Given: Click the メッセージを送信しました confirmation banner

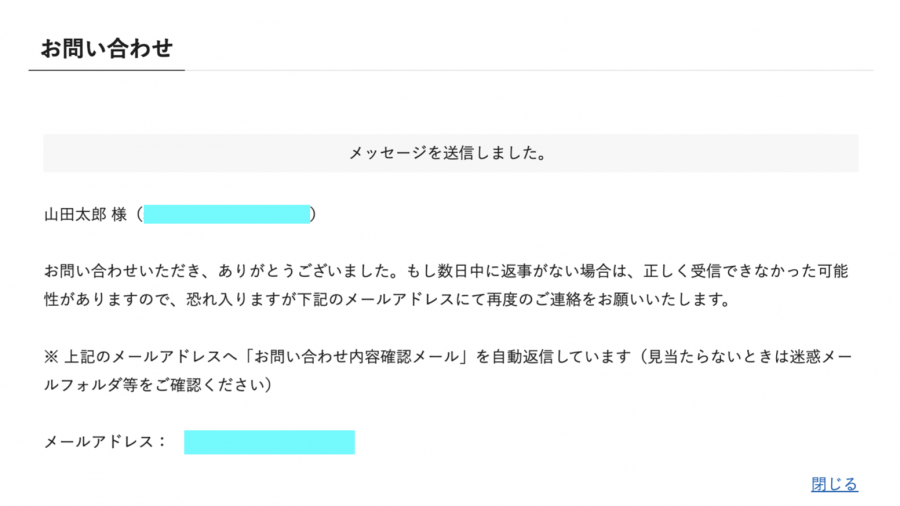Looking at the screenshot, I should pyautogui.click(x=450, y=154).
